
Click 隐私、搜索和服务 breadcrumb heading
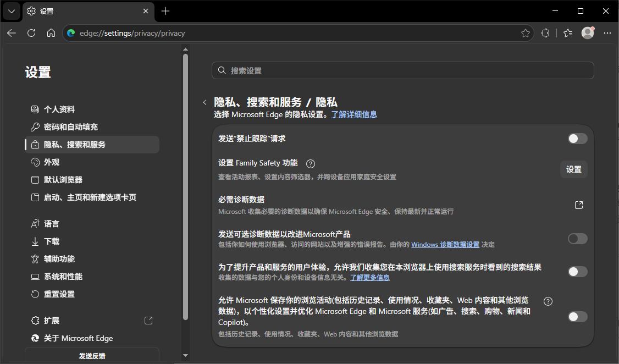(x=258, y=102)
